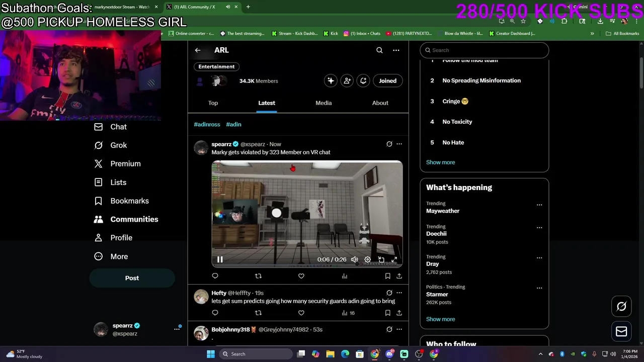This screenshot has width=644, height=362.
Task: Open a new browser tab
Action: (x=248, y=7)
